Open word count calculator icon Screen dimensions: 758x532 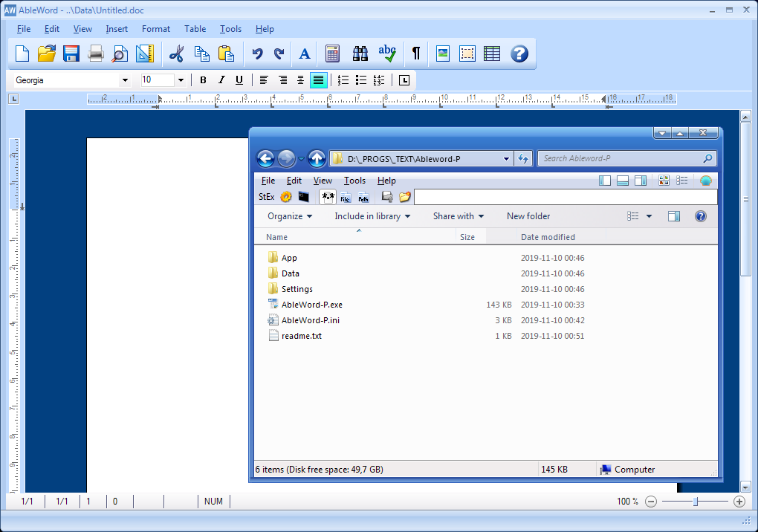pyautogui.click(x=333, y=53)
